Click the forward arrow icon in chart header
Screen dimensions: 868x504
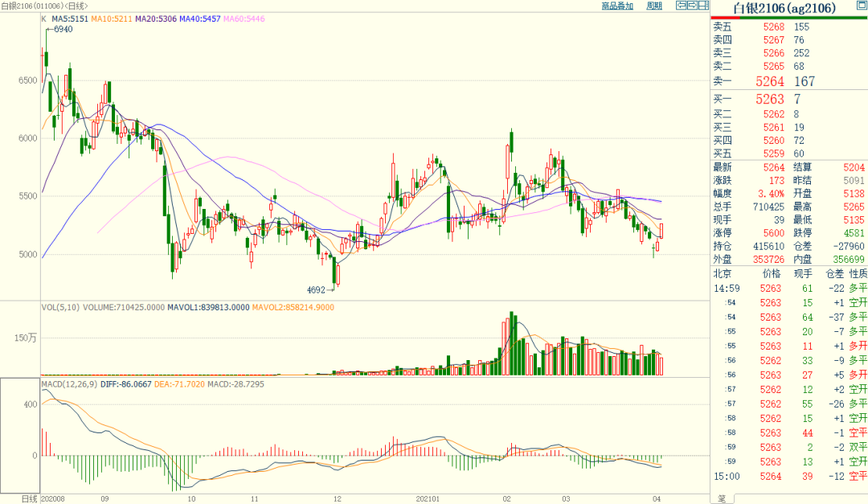pos(693,6)
